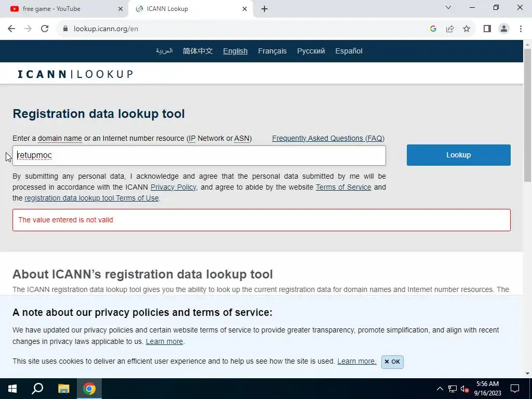
Task: Click the scrollbar down arrow
Action: coord(528,374)
